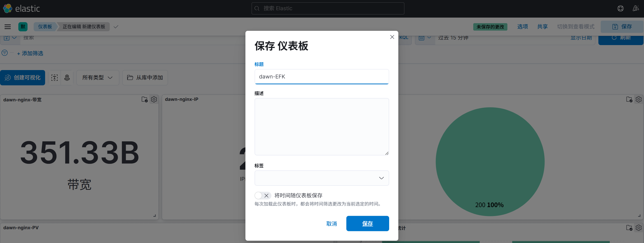The height and width of the screenshot is (243, 644).
Task: Click the KQL language switcher
Action: coord(404,38)
